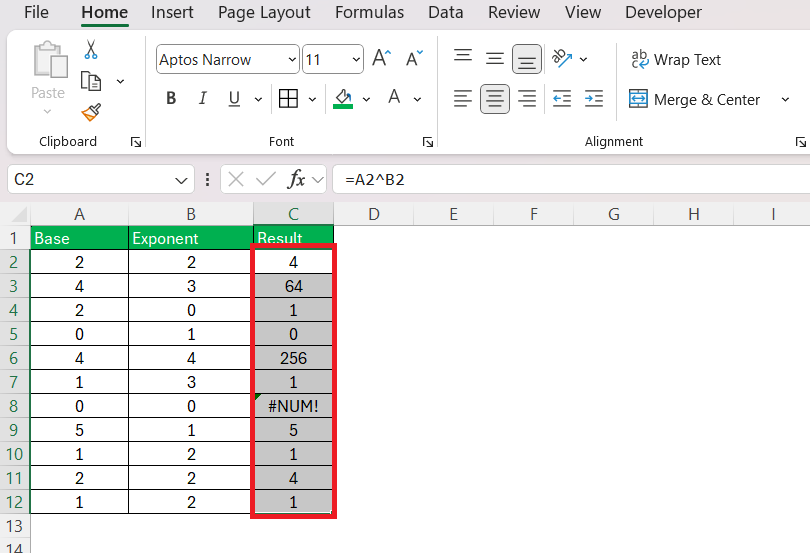This screenshot has width=810, height=553.
Task: Click the Paste clipboard icon
Action: pyautogui.click(x=50, y=59)
